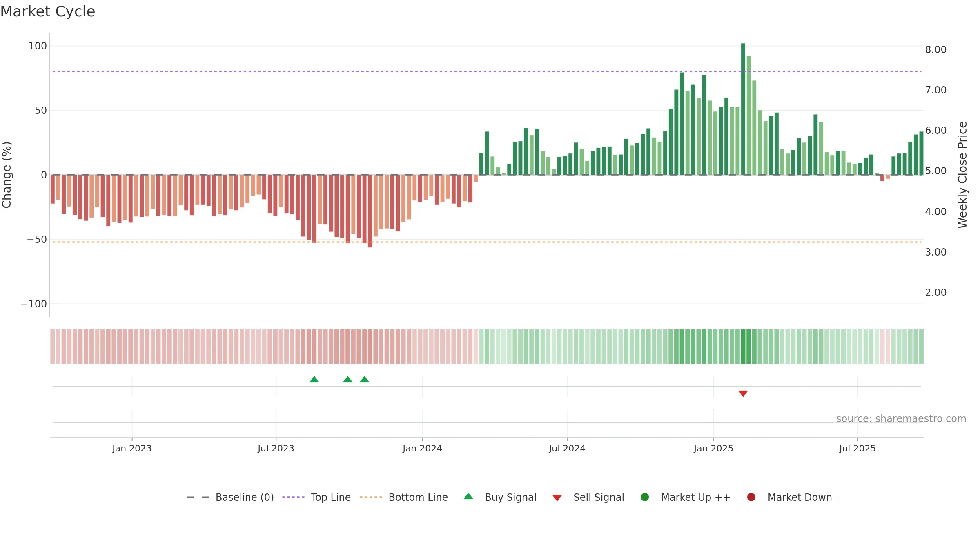Click the green Buy Signal triangle in legend

click(x=468, y=496)
